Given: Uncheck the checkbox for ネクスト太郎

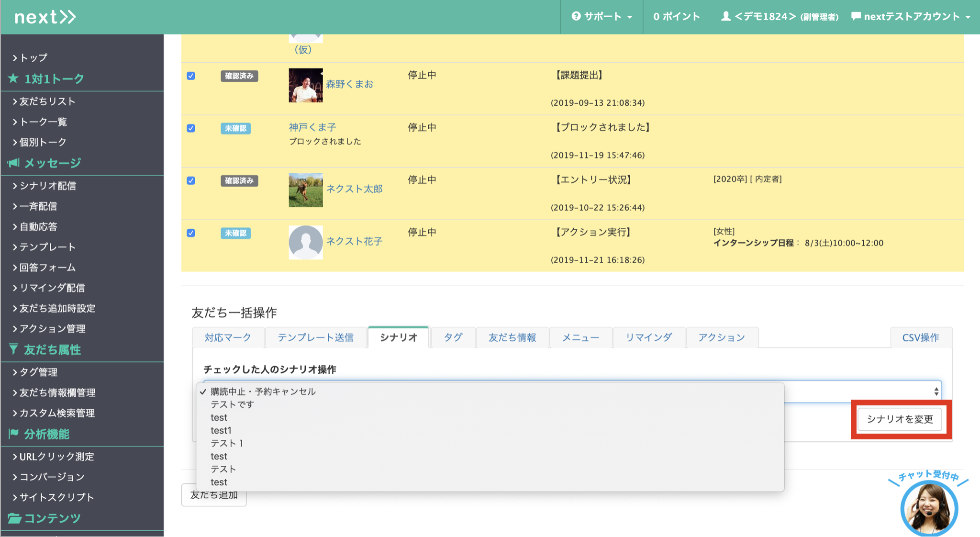Looking at the screenshot, I should point(191,180).
